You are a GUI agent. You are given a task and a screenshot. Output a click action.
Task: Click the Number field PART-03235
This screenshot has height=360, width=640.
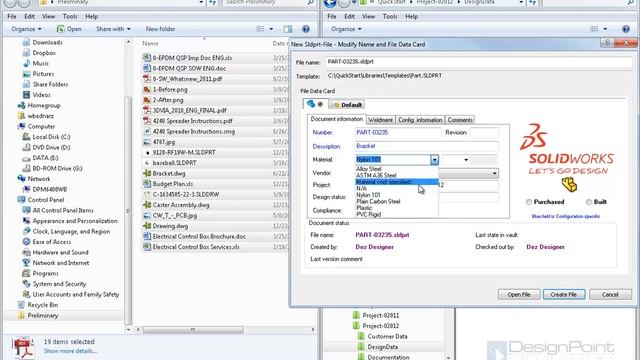coord(398,133)
